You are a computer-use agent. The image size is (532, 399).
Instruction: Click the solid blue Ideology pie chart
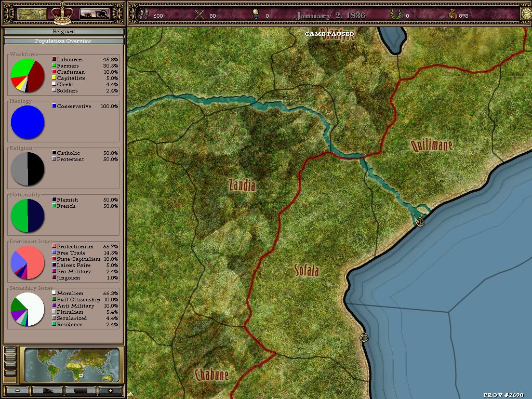coord(28,122)
